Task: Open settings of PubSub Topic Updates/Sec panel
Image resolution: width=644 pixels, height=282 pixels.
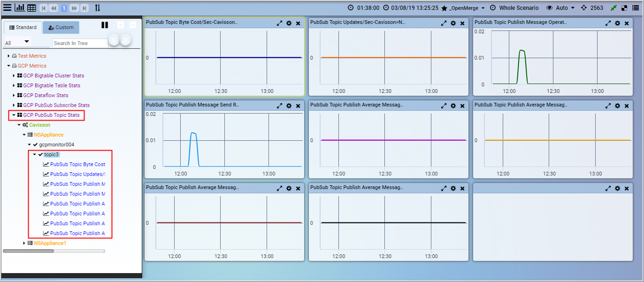Action: point(453,23)
